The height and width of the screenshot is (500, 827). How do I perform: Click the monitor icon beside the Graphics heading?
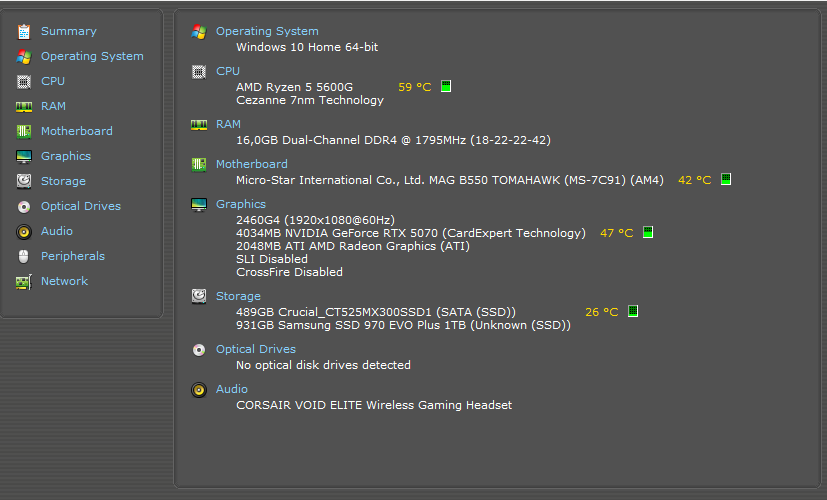tap(199, 205)
